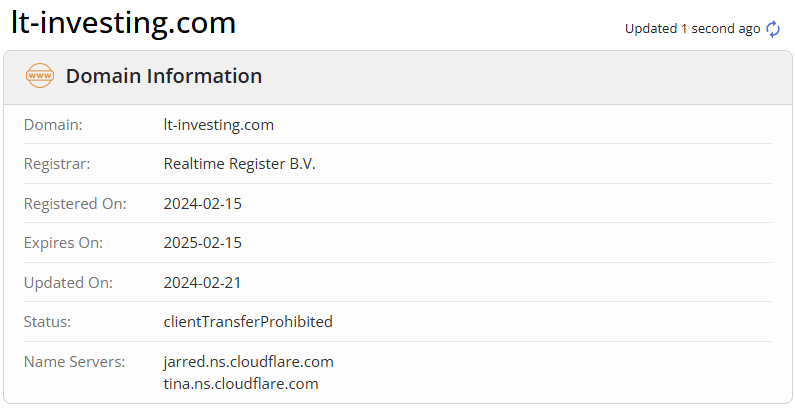Click the tina.ns.cloudflare.com name server
Image resolution: width=795 pixels, height=408 pixels.
[x=241, y=384]
